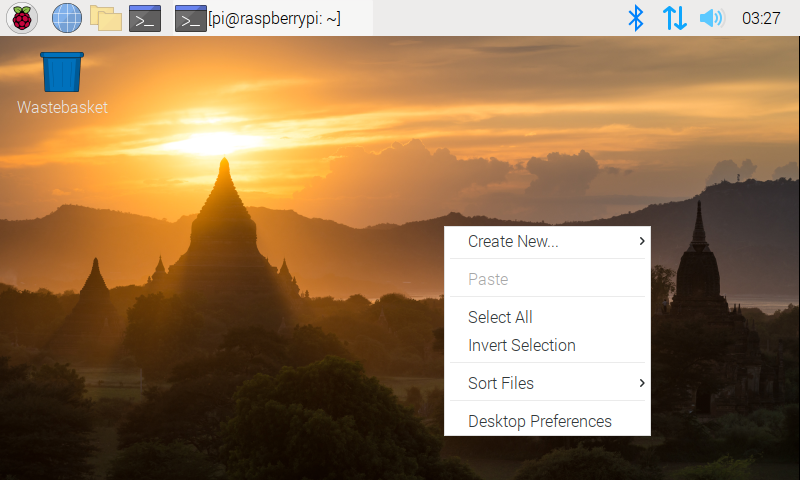Viewport: 800px width, 480px height.
Task: Select the Wastebasket desktop icon
Action: pyautogui.click(x=62, y=72)
